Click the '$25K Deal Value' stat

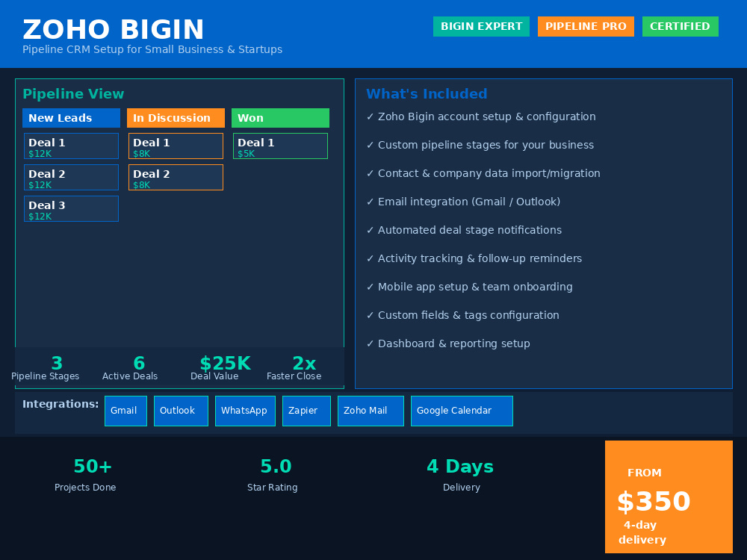click(219, 367)
